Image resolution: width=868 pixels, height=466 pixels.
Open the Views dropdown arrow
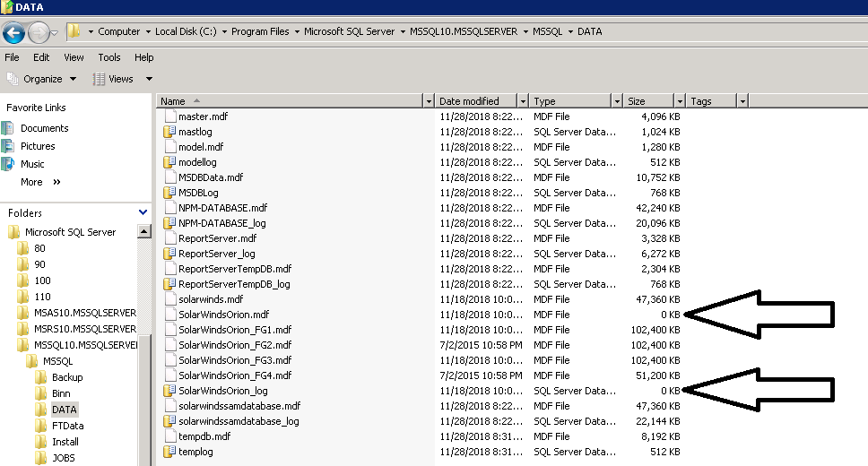[149, 79]
